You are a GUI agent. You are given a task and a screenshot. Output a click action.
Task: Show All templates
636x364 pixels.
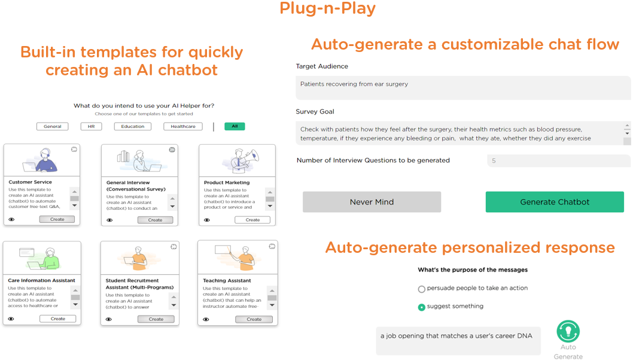click(235, 127)
